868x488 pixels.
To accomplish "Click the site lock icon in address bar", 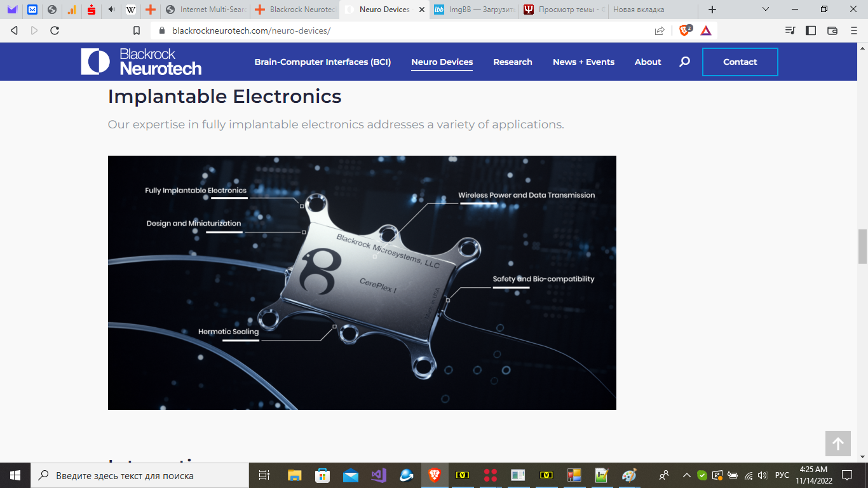I will click(161, 30).
